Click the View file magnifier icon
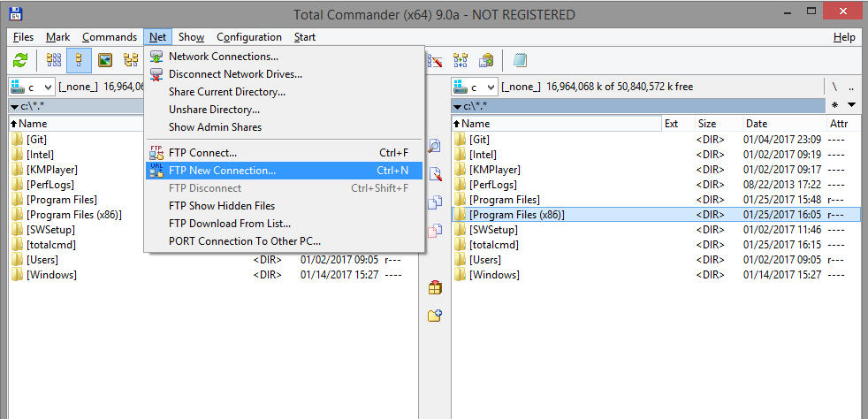 435,146
